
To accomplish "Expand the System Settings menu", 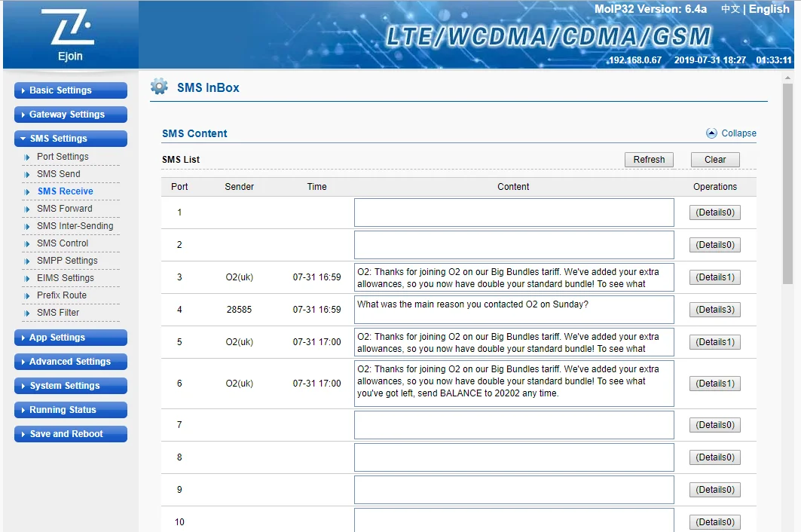I will click(x=71, y=385).
